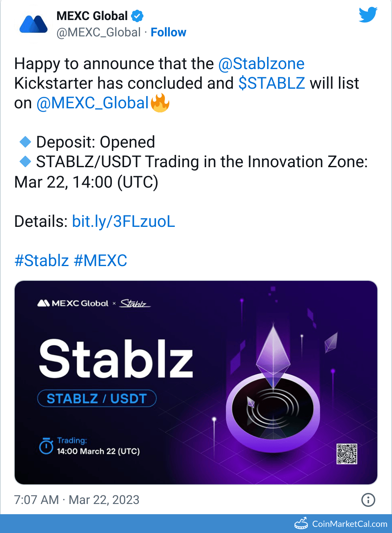Click the fire emoji in tweet
392x533 pixels.
pos(160,103)
